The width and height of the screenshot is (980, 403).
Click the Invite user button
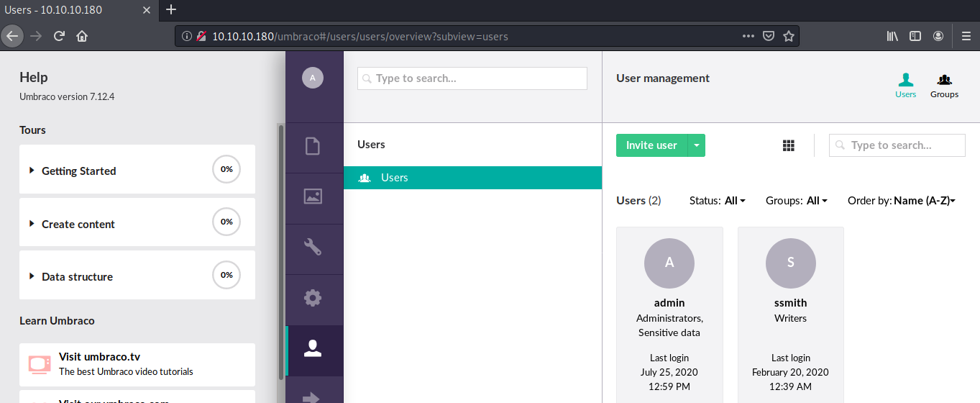coord(651,145)
